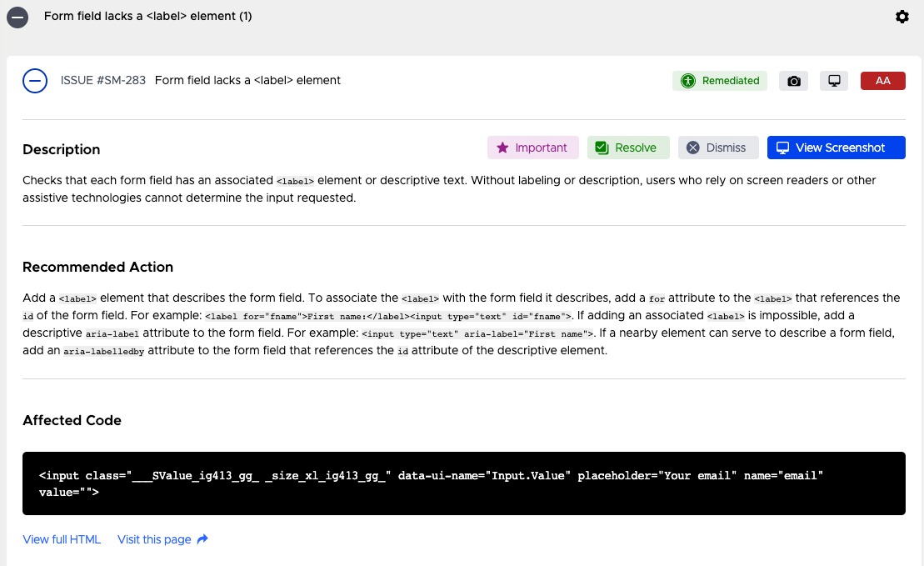Follow the Visit this page link
Image resolution: width=924 pixels, height=566 pixels.
click(155, 539)
